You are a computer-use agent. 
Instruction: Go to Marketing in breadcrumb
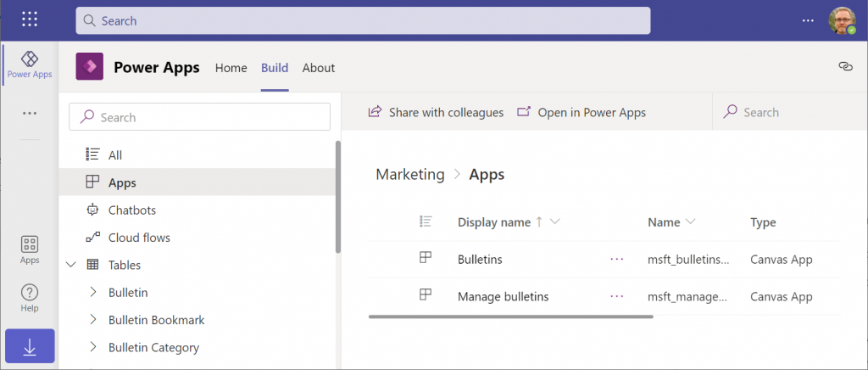tap(410, 175)
